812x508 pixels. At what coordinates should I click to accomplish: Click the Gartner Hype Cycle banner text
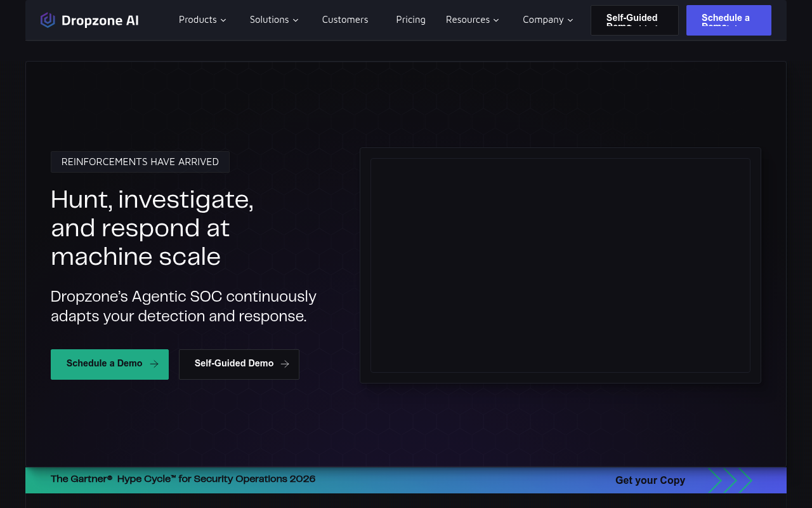(x=183, y=479)
